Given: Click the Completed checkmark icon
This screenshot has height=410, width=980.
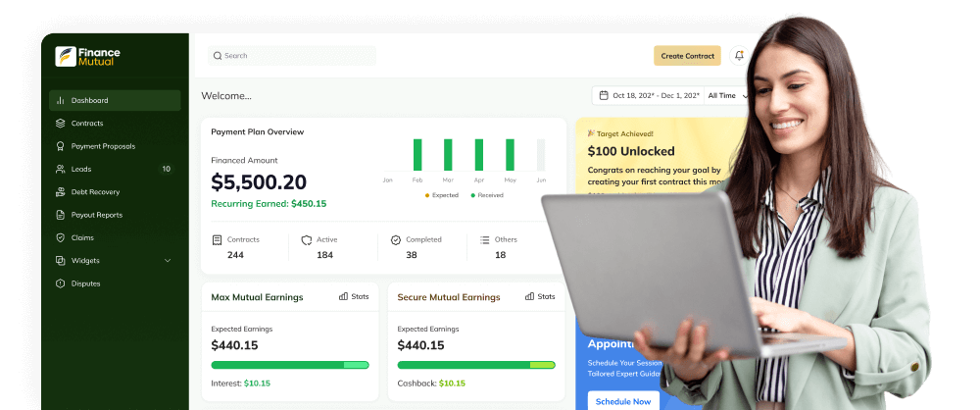Looking at the screenshot, I should tap(396, 239).
